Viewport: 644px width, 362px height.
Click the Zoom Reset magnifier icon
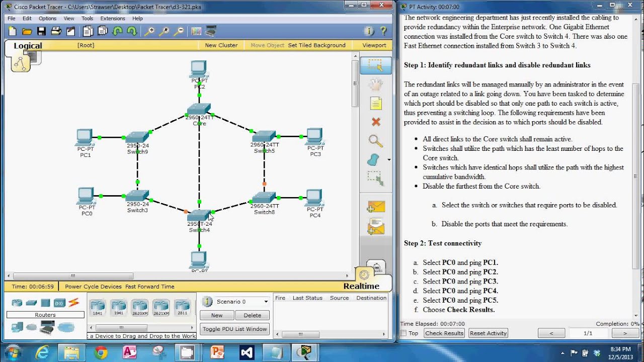coord(164,31)
